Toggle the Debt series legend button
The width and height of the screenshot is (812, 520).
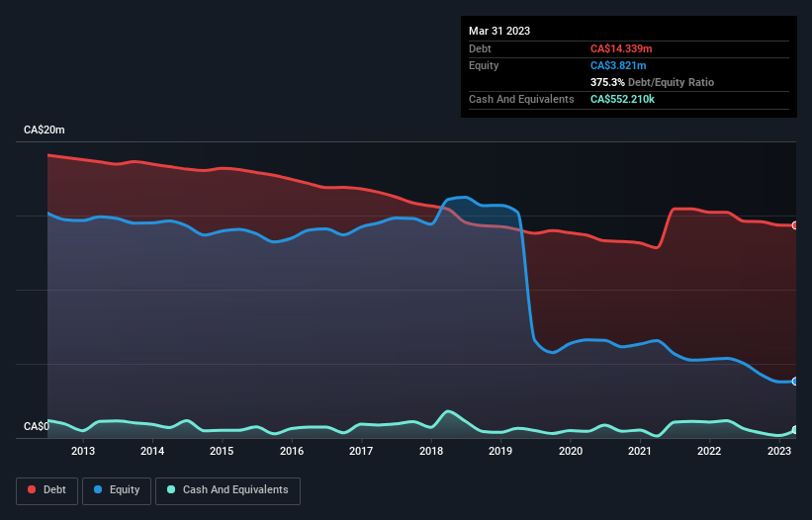pos(47,490)
